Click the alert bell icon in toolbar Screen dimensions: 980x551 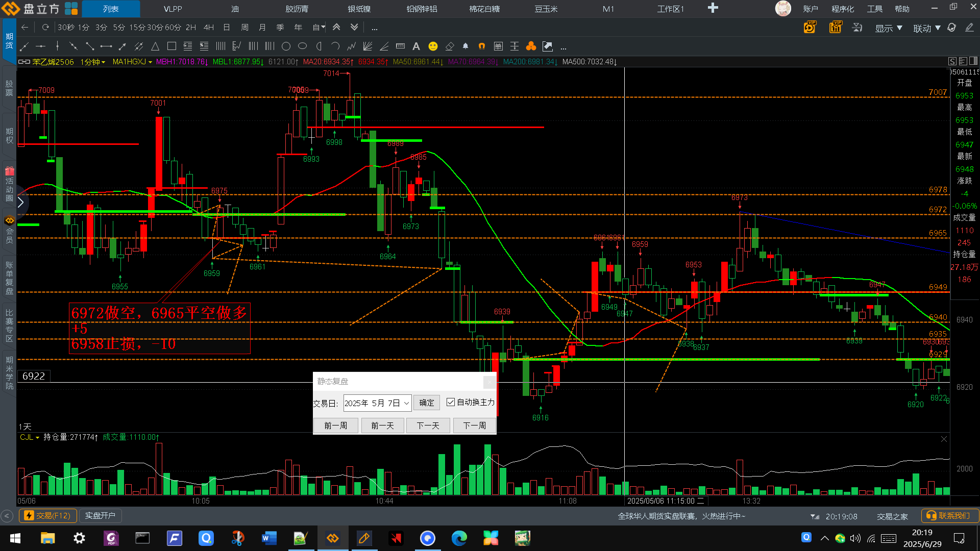[x=465, y=46]
